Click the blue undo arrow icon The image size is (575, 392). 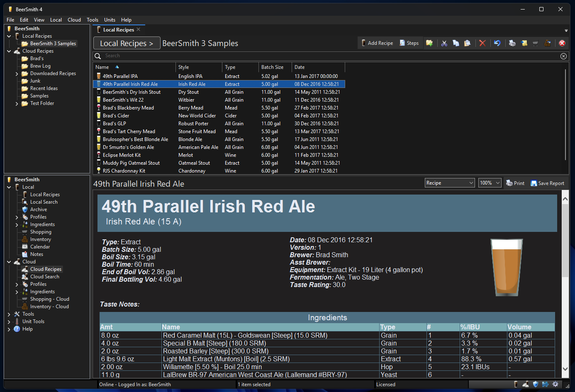tap(497, 43)
